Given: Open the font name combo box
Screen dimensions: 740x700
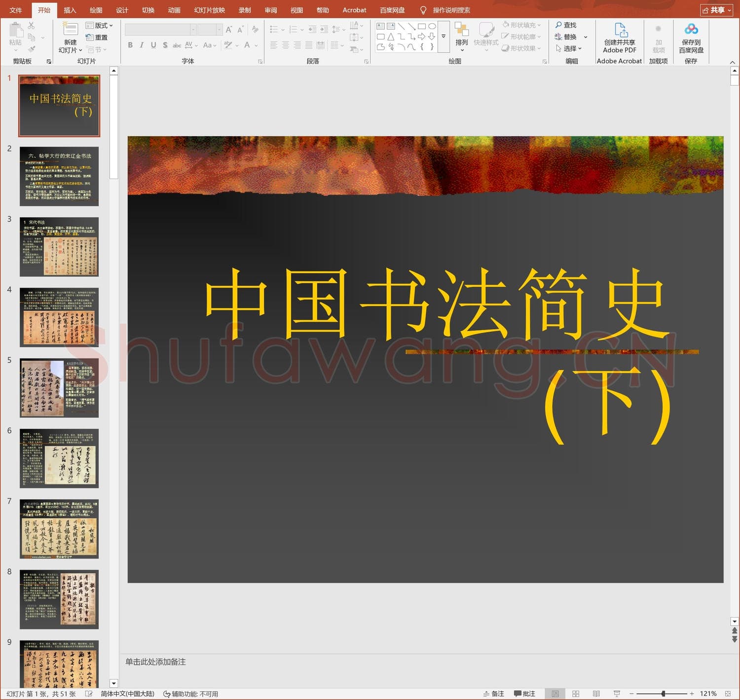Looking at the screenshot, I should tap(160, 30).
